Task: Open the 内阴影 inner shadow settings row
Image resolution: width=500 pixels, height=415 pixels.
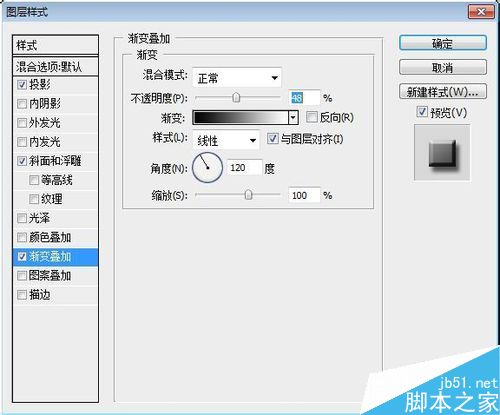Action: coord(55,104)
